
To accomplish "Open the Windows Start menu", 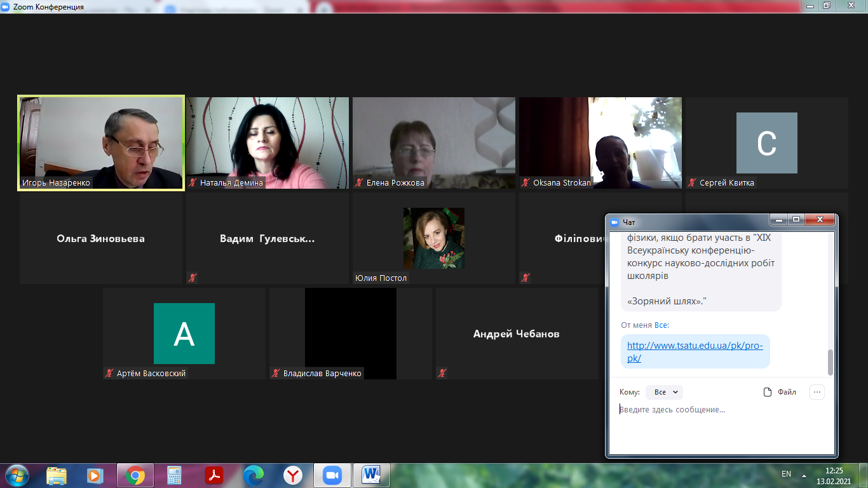I will click(17, 475).
